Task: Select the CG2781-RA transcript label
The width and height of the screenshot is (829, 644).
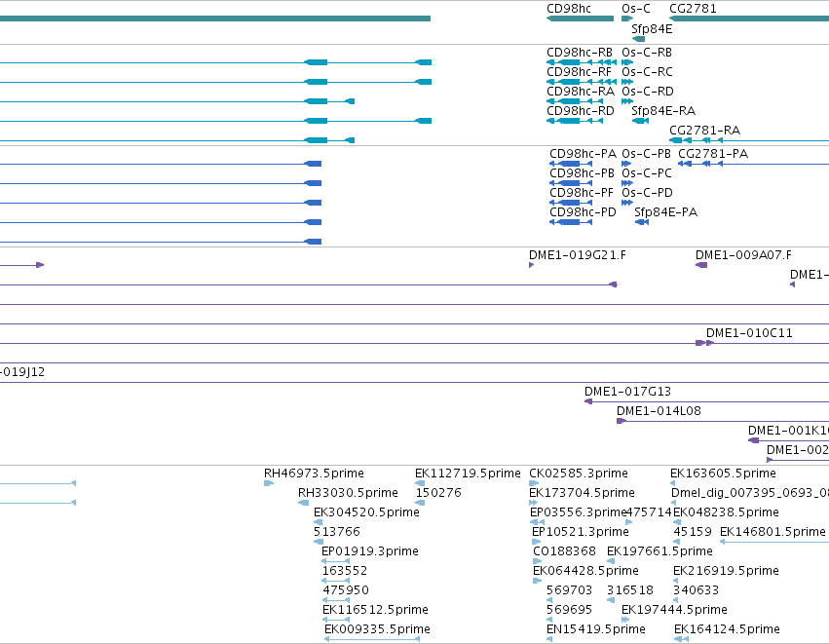Action: click(704, 131)
